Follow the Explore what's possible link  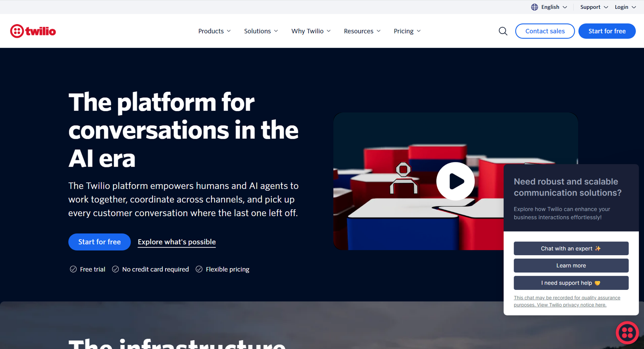pos(177,242)
